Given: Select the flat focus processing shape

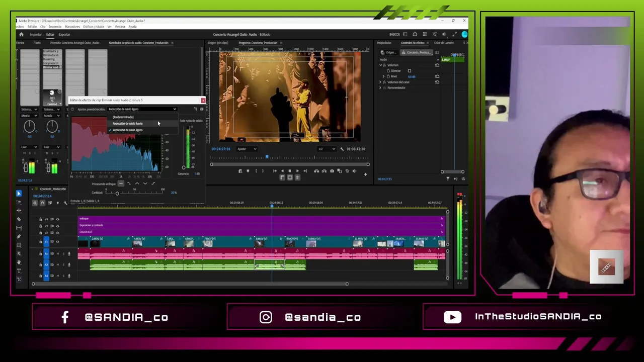Looking at the screenshot, I should coord(121,184).
